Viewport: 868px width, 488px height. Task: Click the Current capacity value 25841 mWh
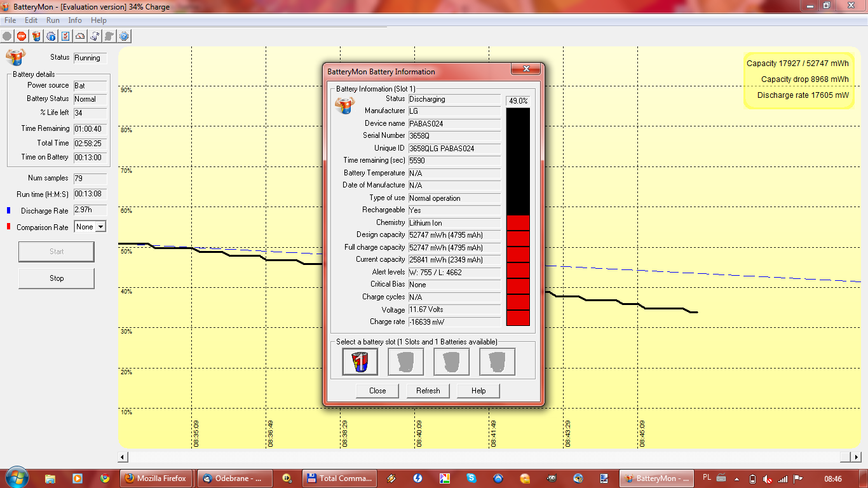454,260
